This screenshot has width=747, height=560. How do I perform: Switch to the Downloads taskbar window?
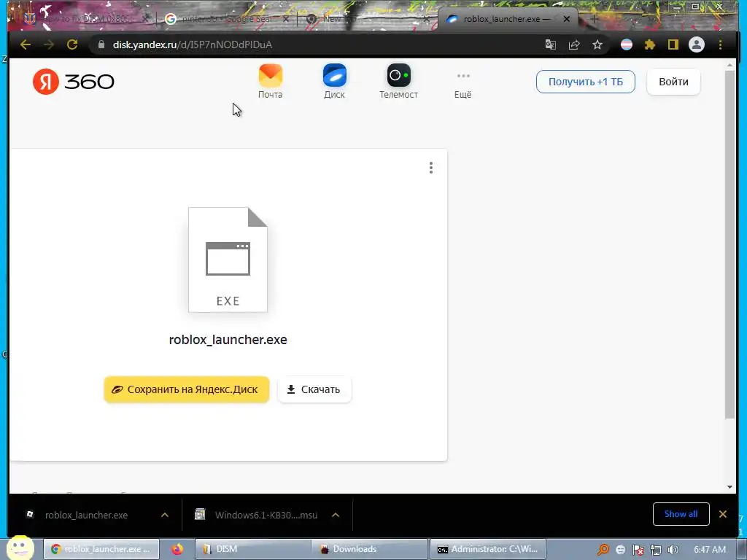[x=369, y=549]
